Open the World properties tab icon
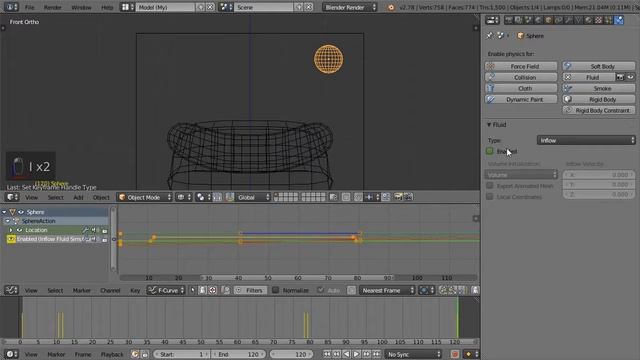The image size is (640, 360). pos(538,20)
